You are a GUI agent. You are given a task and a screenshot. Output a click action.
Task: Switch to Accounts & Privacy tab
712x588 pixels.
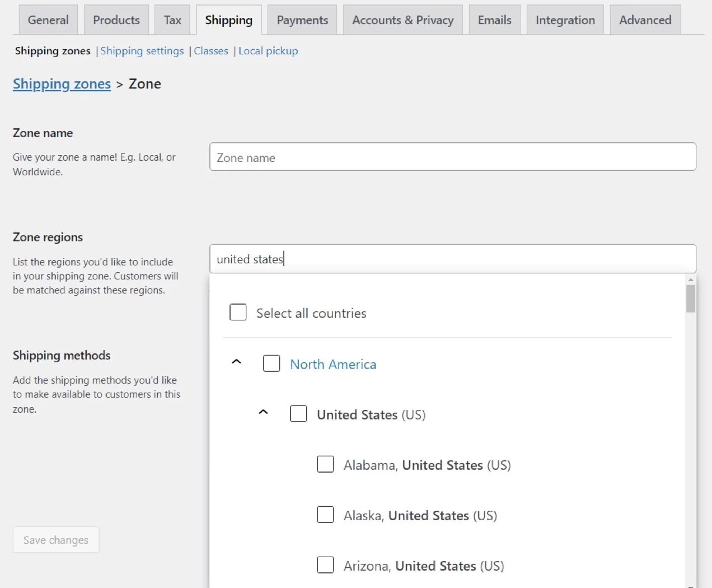click(402, 20)
